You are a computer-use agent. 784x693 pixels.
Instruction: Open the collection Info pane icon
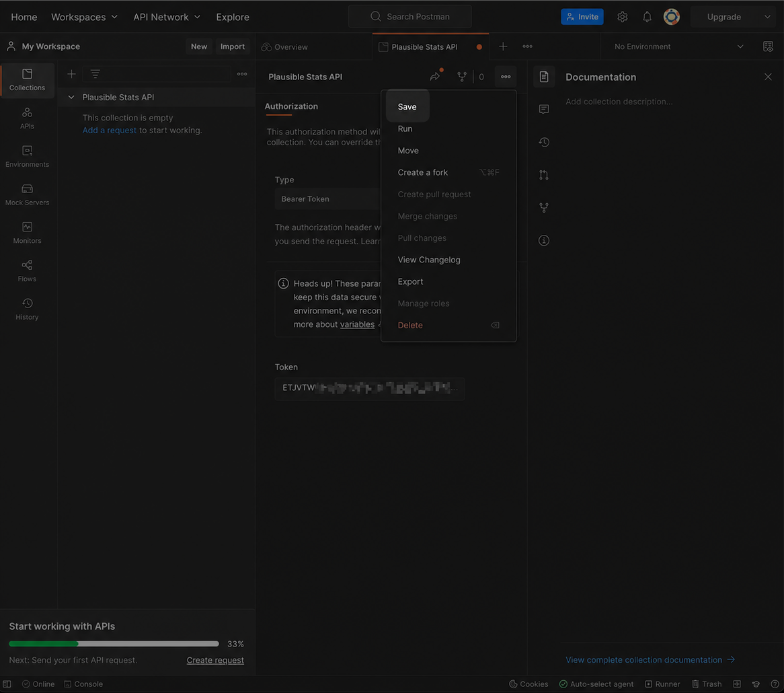[x=544, y=241]
